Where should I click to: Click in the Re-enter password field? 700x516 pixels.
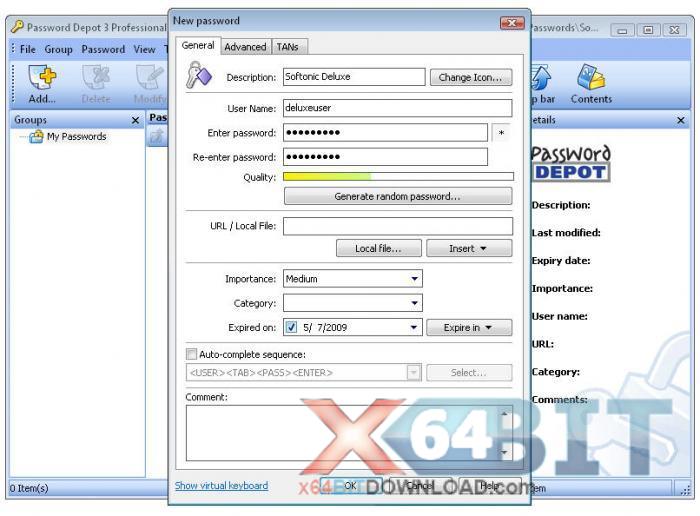point(385,157)
